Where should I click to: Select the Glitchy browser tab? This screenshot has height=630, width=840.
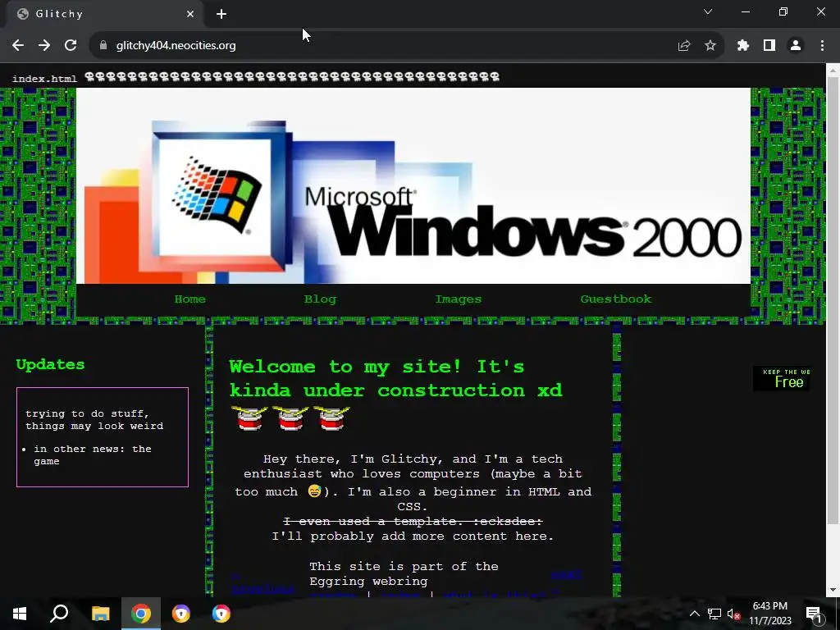[x=105, y=15]
